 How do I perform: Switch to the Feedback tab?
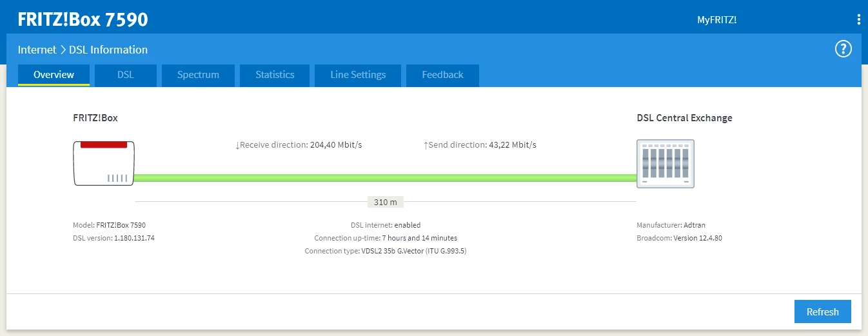pyautogui.click(x=442, y=75)
